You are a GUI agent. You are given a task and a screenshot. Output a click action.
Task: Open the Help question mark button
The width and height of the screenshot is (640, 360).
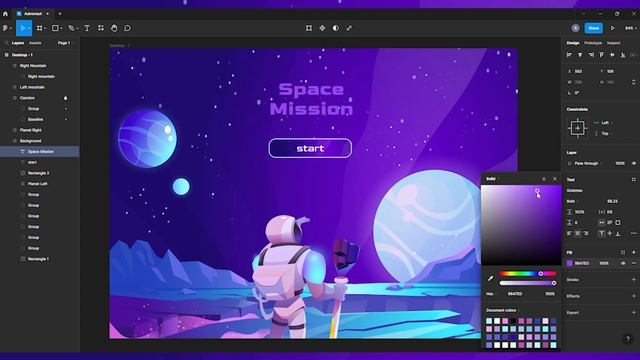pos(628,339)
